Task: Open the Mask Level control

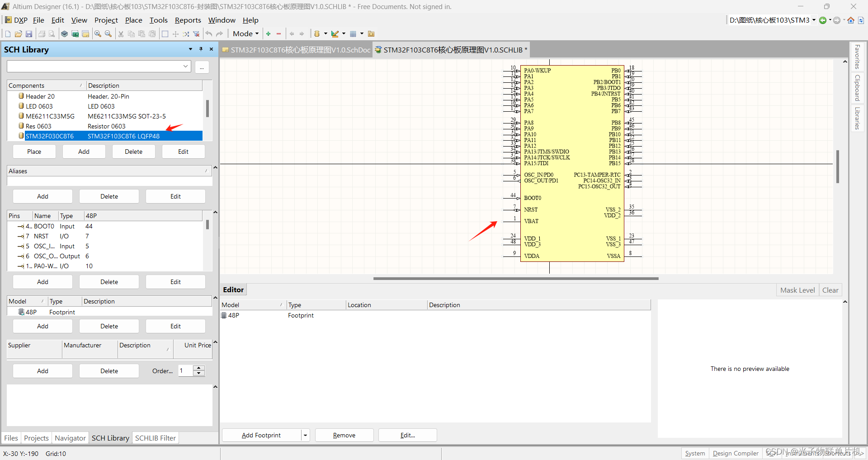Action: pos(797,290)
